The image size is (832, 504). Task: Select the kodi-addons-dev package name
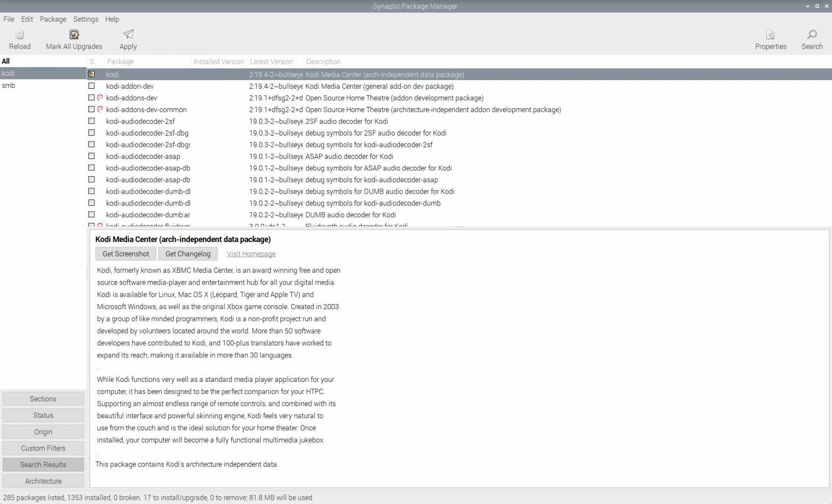pos(132,98)
